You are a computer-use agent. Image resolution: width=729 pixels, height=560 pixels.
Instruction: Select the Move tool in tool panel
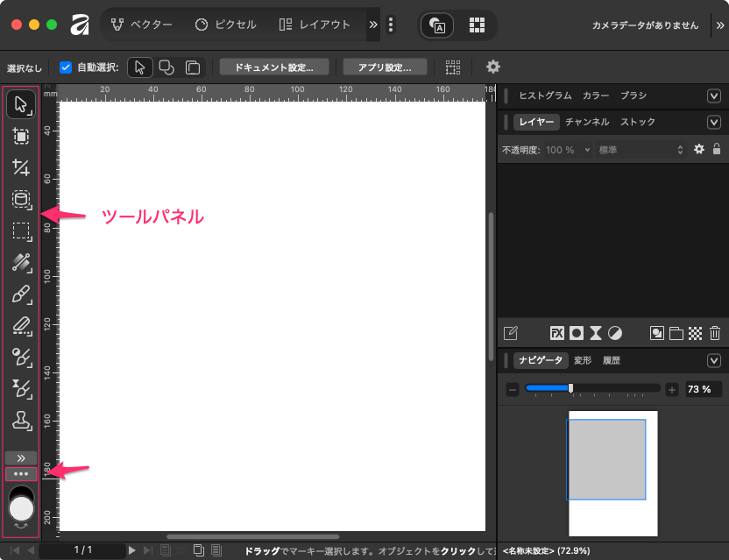21,104
